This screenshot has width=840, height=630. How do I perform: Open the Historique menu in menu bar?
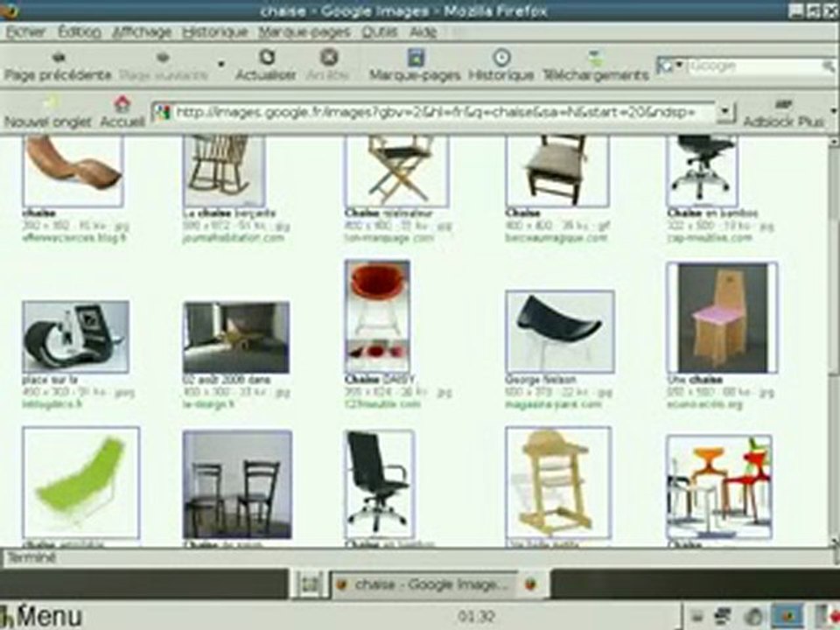point(215,32)
